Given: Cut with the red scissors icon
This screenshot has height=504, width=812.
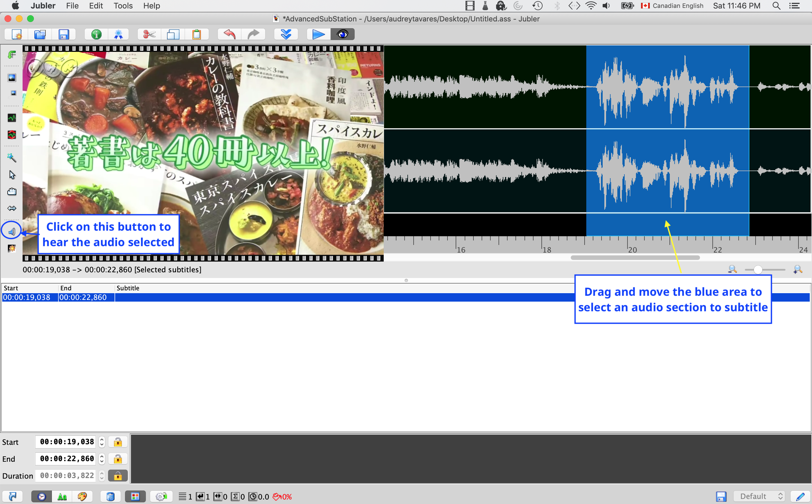Looking at the screenshot, I should (x=150, y=34).
